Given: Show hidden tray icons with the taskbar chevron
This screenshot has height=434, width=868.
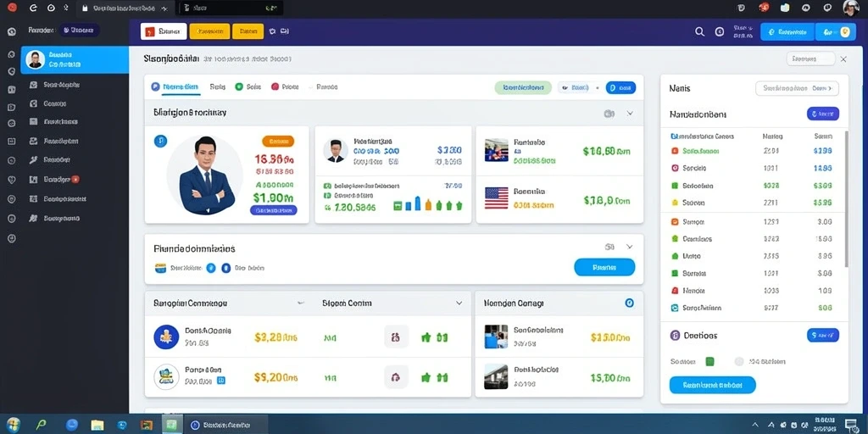Looking at the screenshot, I should [x=754, y=425].
